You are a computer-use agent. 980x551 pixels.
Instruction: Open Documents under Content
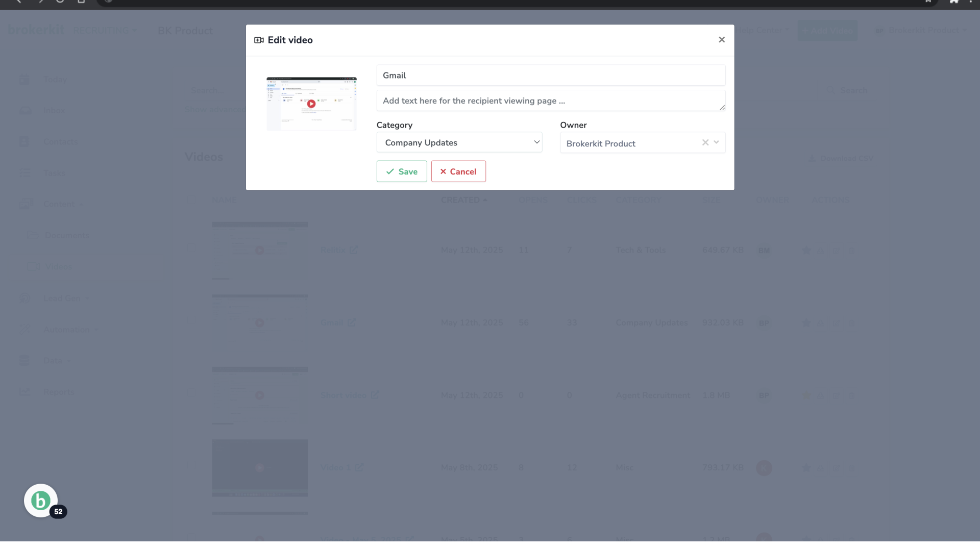pos(67,235)
